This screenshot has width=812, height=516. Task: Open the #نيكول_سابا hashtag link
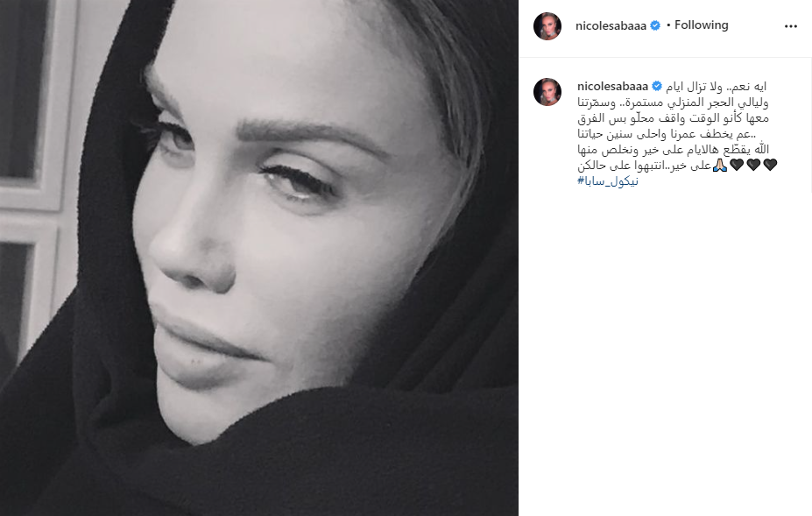(x=608, y=181)
